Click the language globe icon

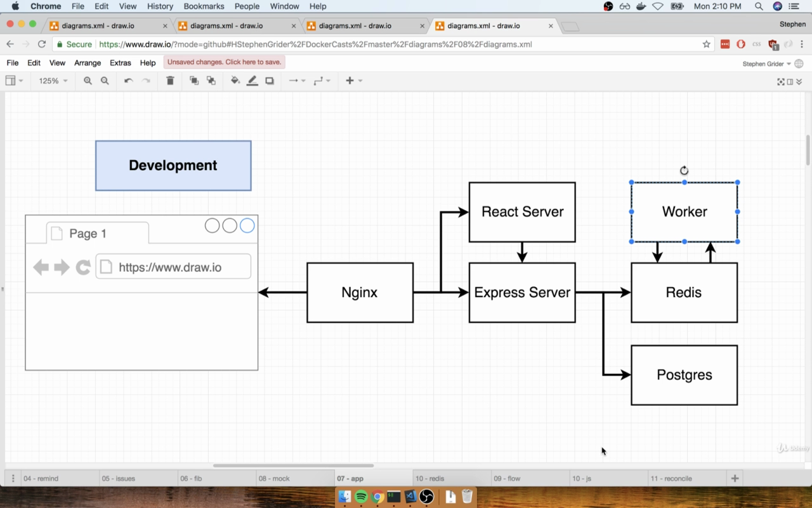(799, 63)
